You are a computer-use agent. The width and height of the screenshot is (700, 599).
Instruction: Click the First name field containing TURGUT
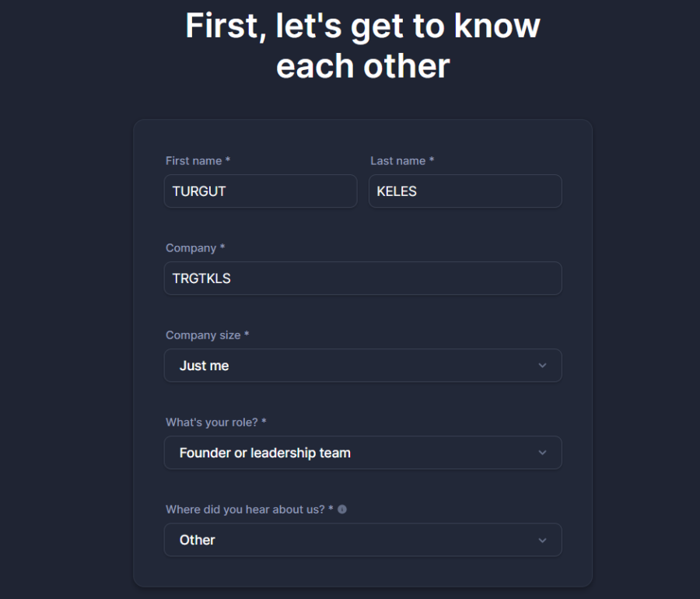coord(260,191)
